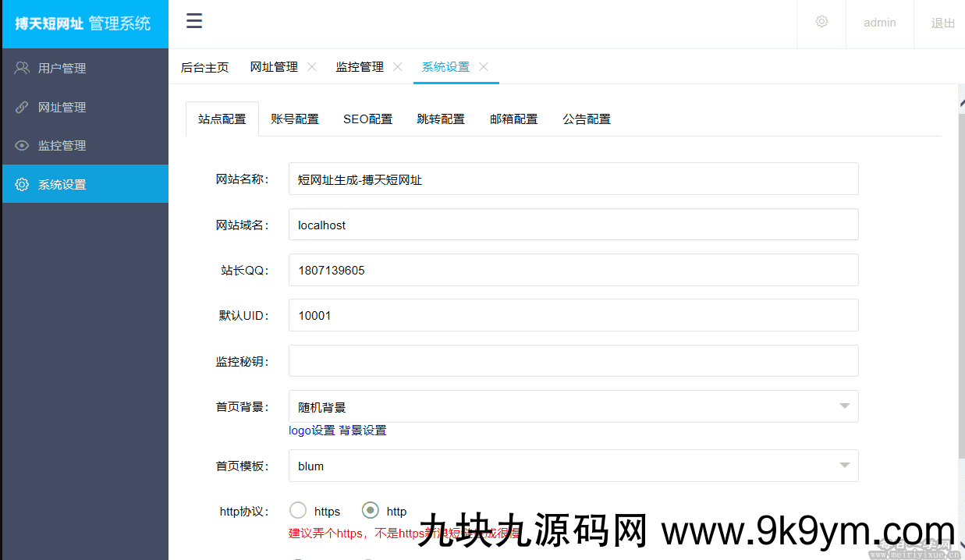
Task: Switch to the 监控管理 page tab
Action: 360,67
